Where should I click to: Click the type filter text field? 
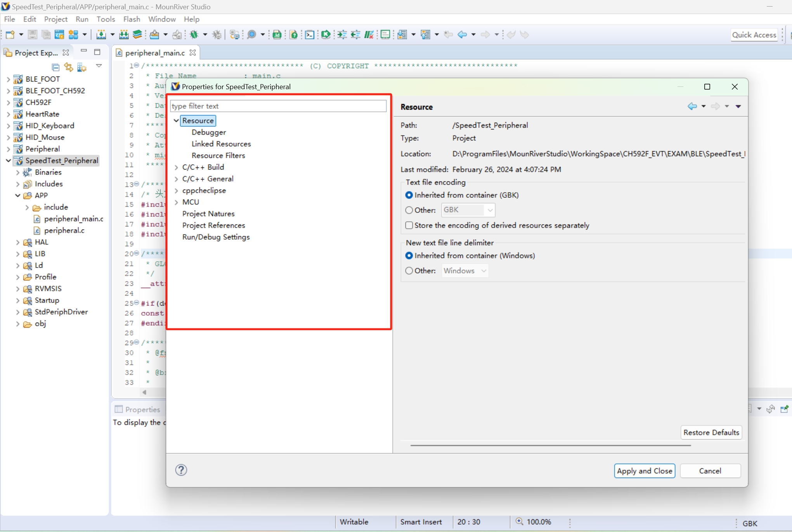(278, 106)
